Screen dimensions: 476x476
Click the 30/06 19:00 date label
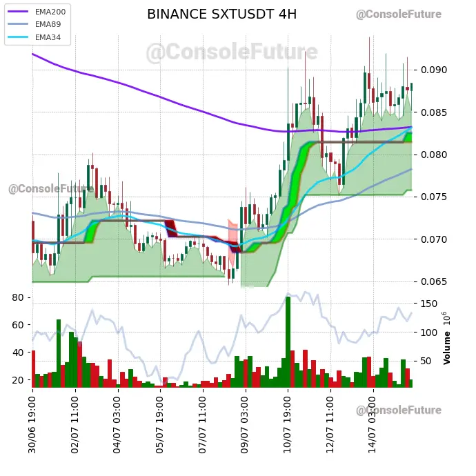(x=32, y=425)
